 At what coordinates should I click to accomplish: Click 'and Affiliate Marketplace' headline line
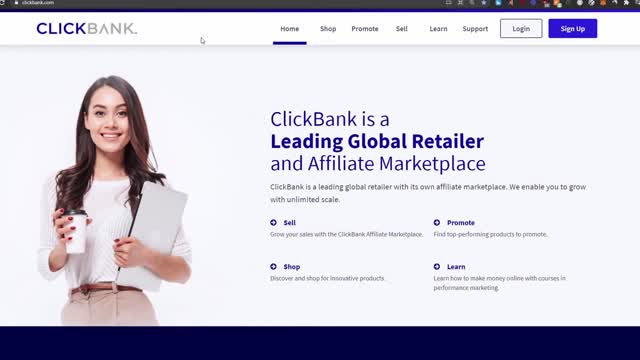378,164
